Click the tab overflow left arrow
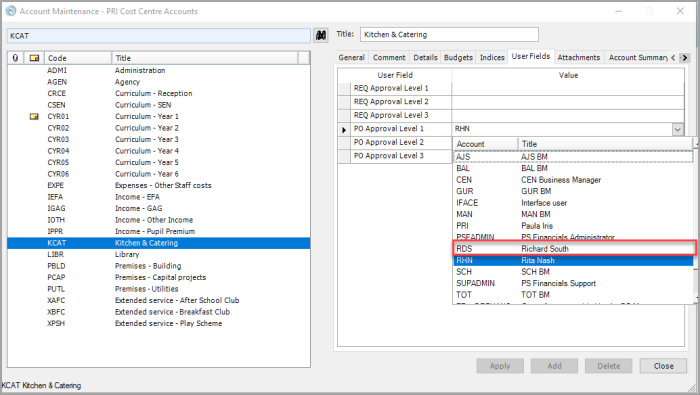This screenshot has width=700, height=395. [673, 58]
